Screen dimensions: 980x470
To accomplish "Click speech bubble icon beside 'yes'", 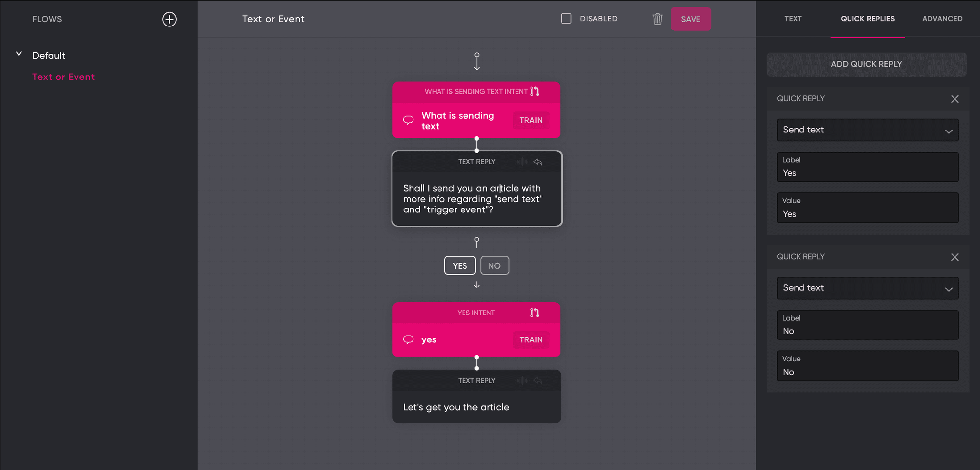I will (408, 339).
